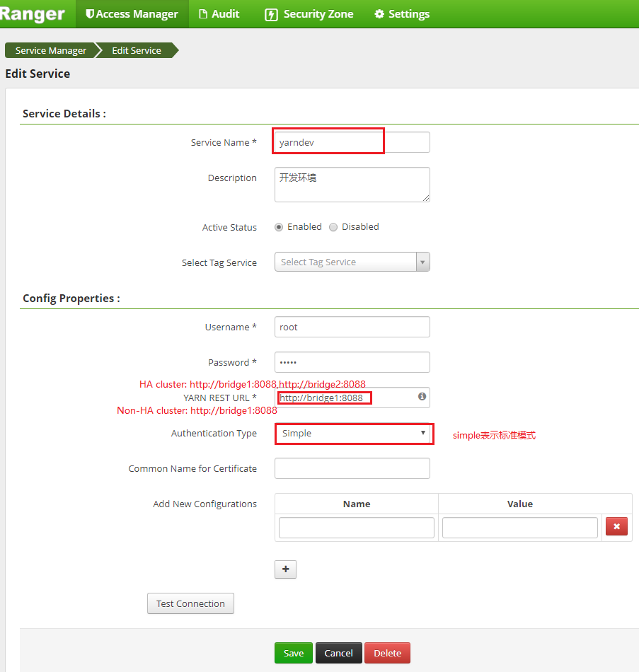Click the configuration Name input
This screenshot has width=639, height=672.
pos(357,528)
